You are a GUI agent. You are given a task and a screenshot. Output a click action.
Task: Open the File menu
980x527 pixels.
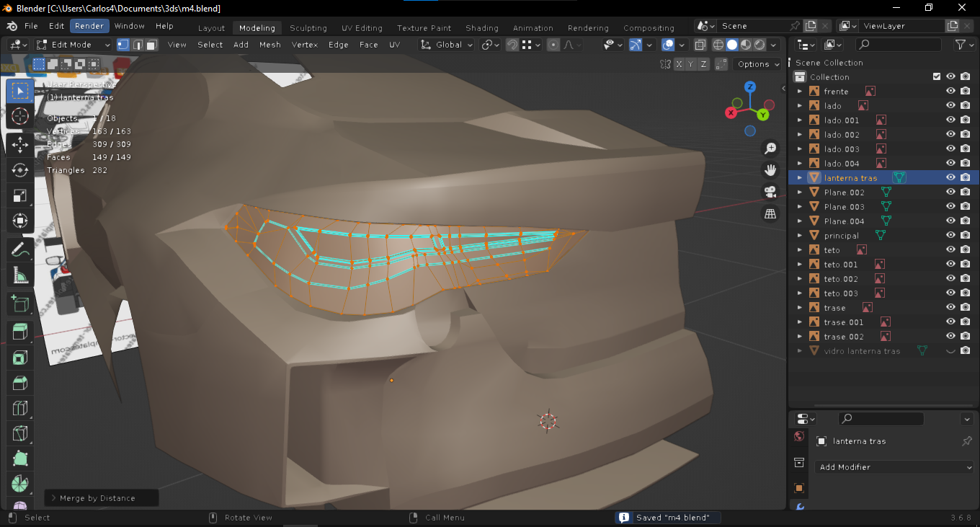[x=31, y=26]
